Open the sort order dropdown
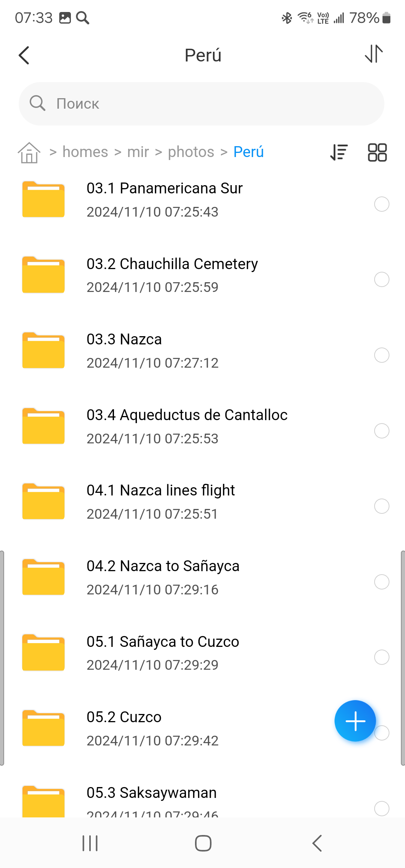The height and width of the screenshot is (868, 405). point(339,153)
